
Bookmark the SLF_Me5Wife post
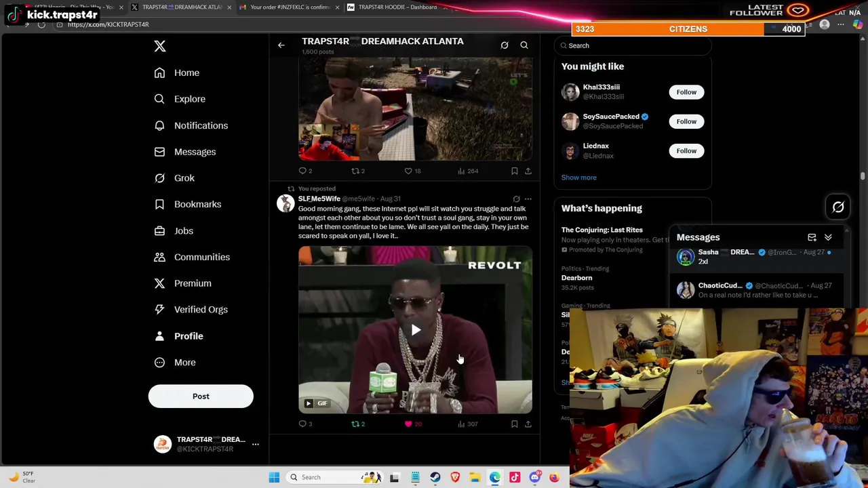515,424
